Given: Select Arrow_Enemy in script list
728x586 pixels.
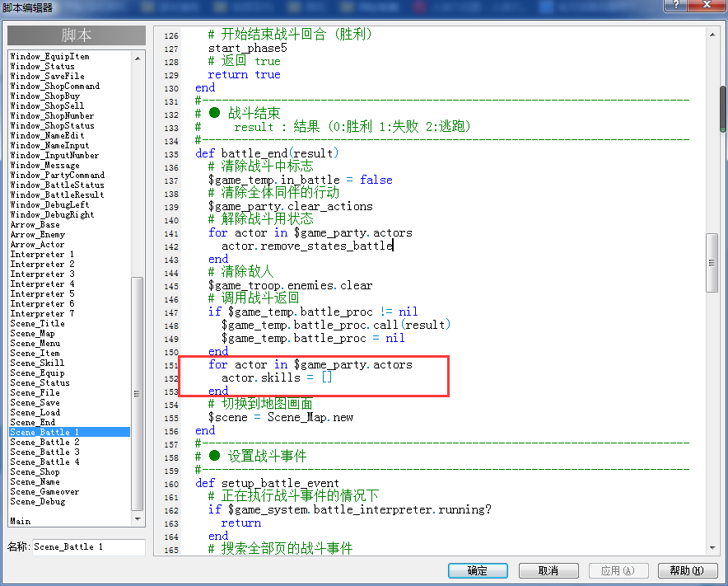Looking at the screenshot, I should (38, 235).
